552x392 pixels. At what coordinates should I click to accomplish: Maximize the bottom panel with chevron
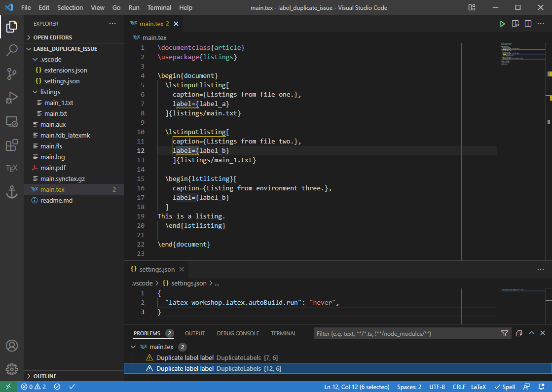[x=532, y=333]
